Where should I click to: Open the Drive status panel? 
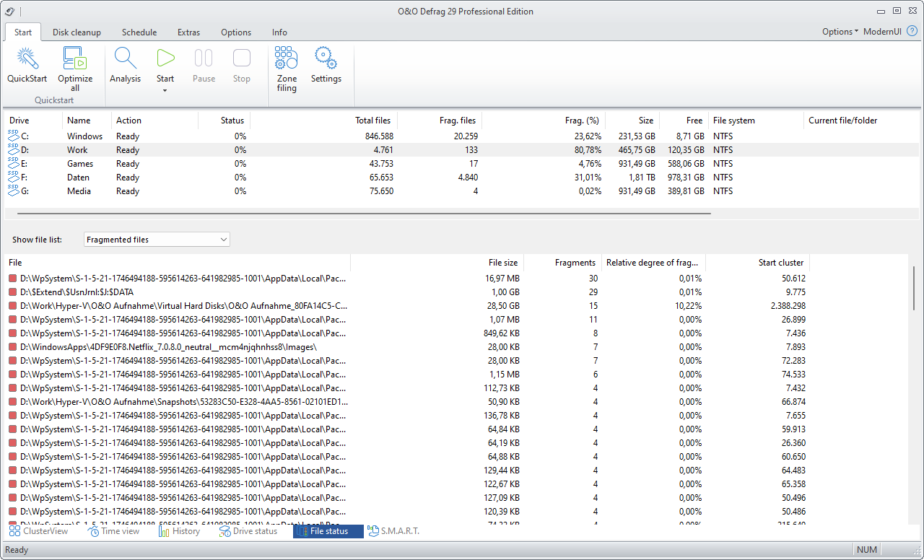coord(248,531)
